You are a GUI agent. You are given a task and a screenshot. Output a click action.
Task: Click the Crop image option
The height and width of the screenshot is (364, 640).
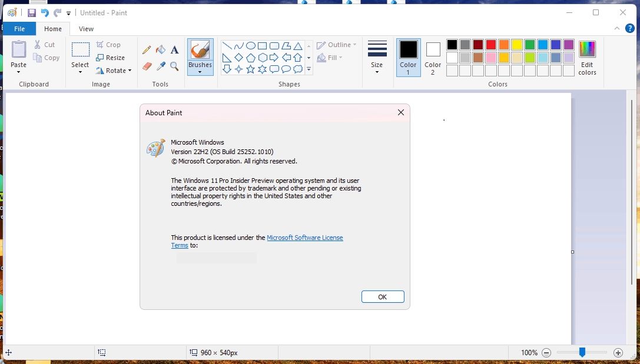[109, 44]
